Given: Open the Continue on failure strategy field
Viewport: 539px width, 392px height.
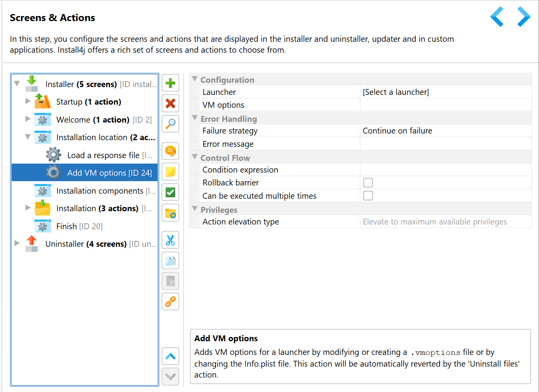Looking at the screenshot, I should (x=446, y=131).
